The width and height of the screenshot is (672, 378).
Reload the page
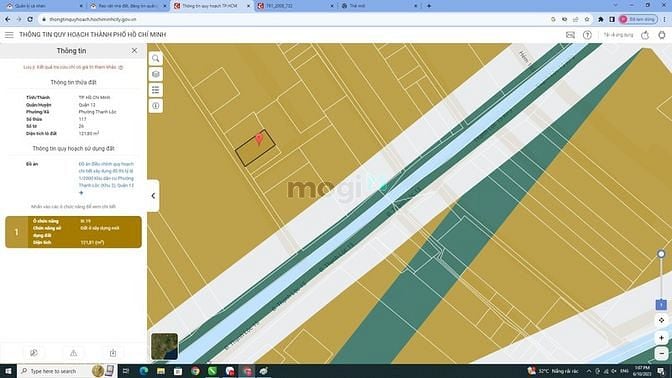(30, 19)
